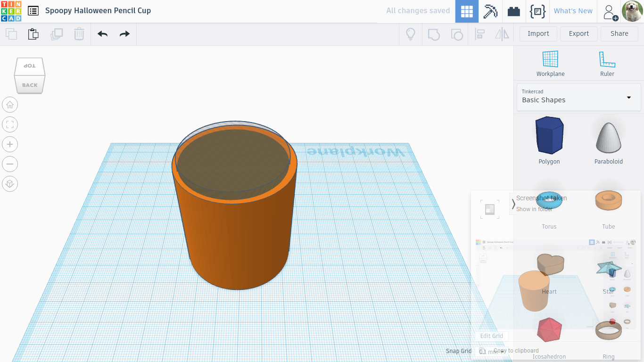Viewport: 644px width, 362px height.
Task: Click the duplicate and repeat icon
Action: 57,34
